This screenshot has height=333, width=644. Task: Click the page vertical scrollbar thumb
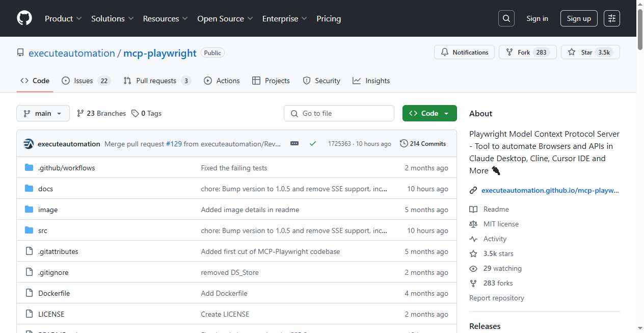tap(640, 30)
